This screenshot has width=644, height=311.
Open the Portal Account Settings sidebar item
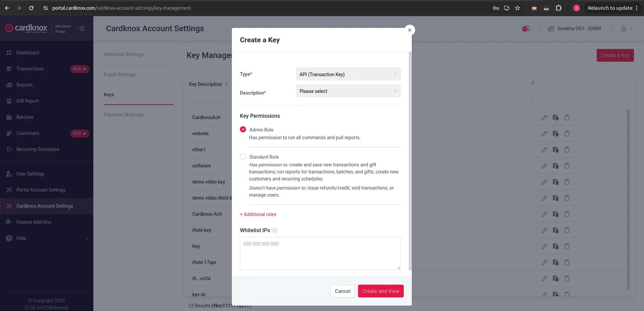click(41, 190)
